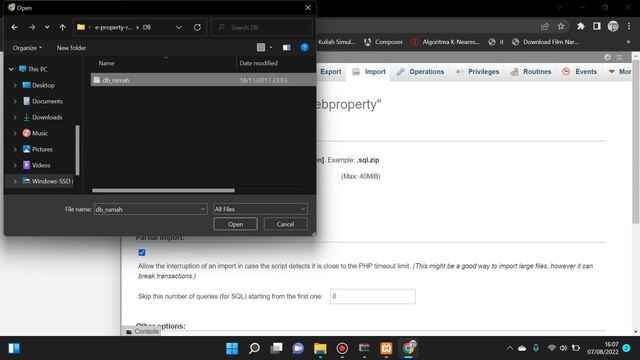640x360 pixels.
Task: Create a New folder
Action: [x=71, y=48]
